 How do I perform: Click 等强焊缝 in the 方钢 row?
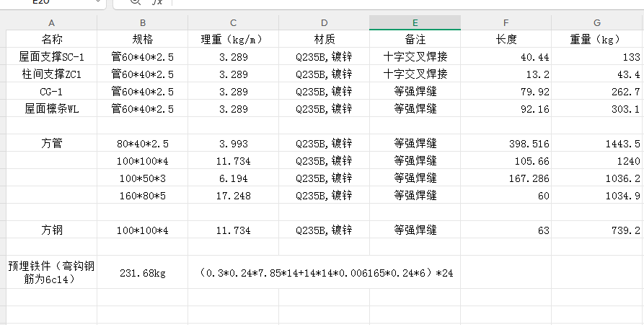point(415,230)
